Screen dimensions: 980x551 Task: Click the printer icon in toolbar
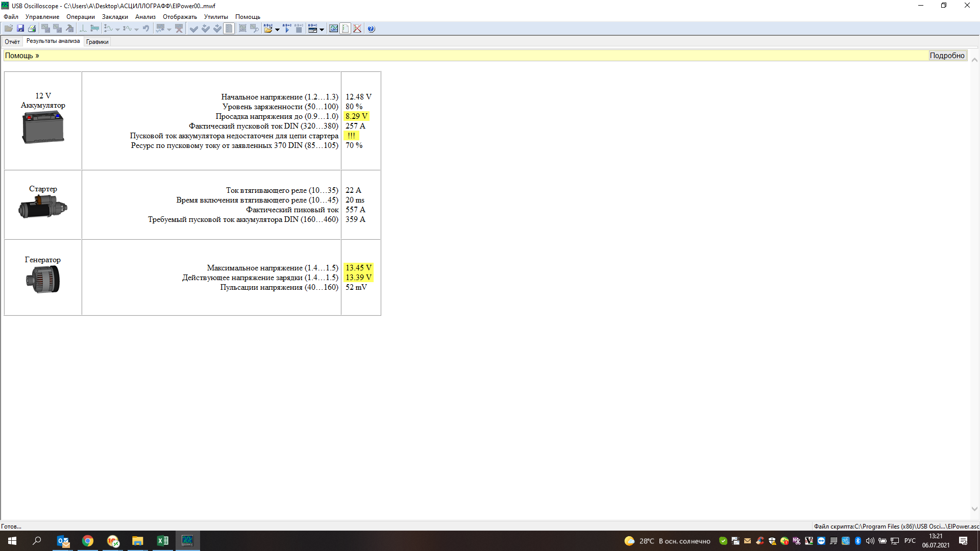point(32,29)
